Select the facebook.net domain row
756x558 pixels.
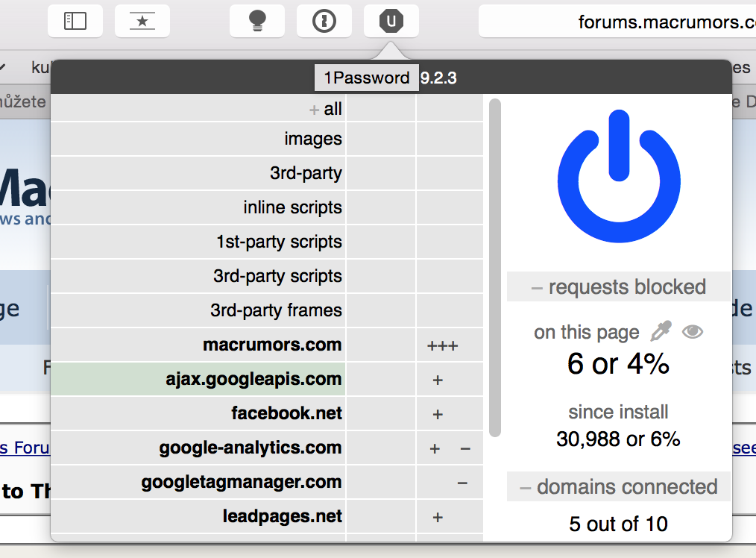198,413
